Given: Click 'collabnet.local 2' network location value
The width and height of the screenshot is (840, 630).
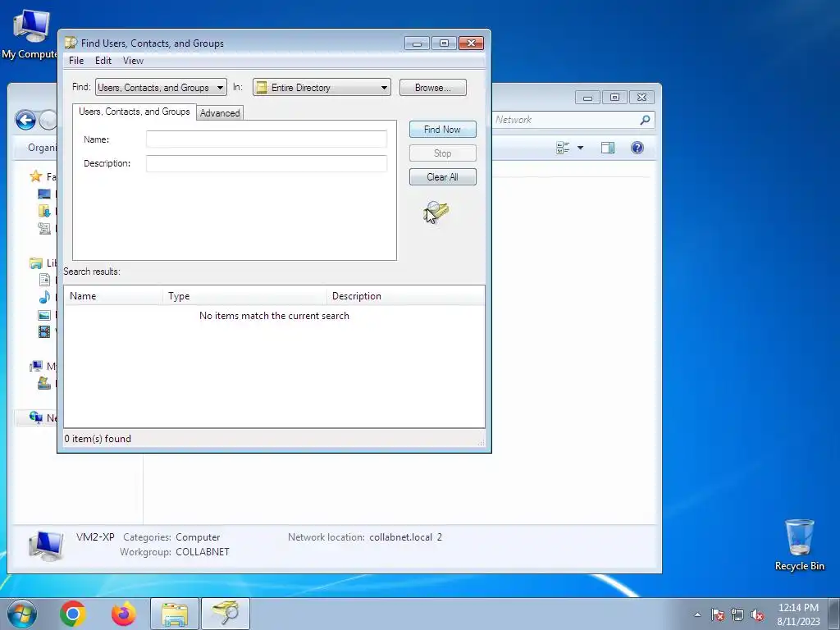Looking at the screenshot, I should [405, 536].
